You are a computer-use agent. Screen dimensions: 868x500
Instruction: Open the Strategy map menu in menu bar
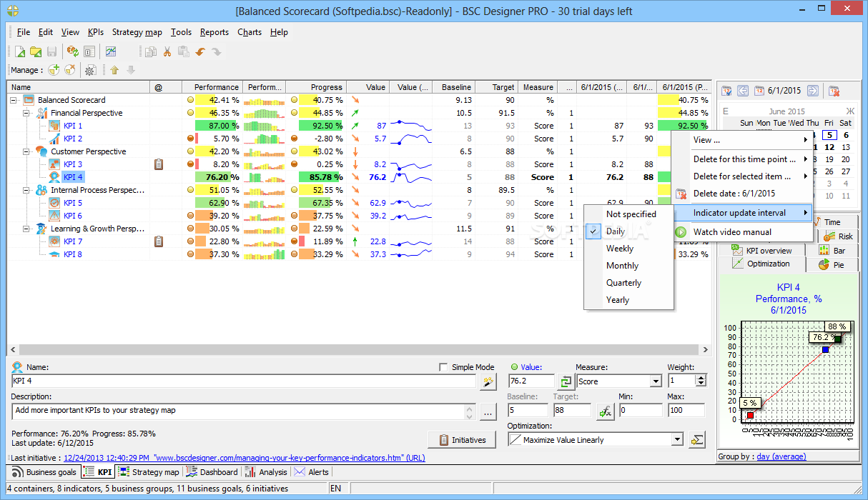click(137, 32)
